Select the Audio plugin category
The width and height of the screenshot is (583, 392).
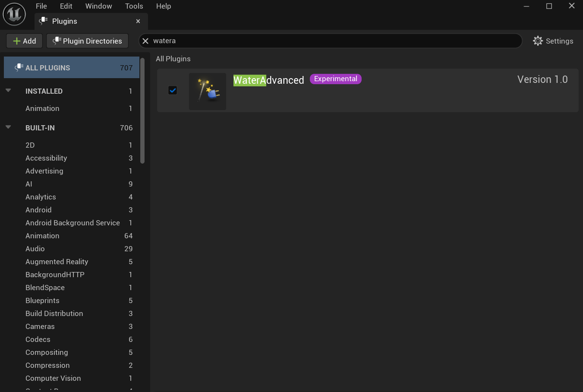35,249
